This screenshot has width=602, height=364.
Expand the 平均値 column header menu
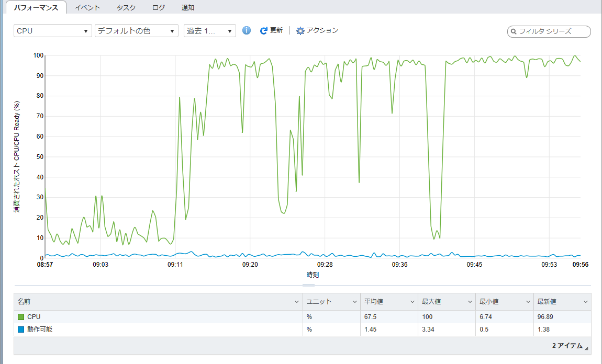(412, 302)
